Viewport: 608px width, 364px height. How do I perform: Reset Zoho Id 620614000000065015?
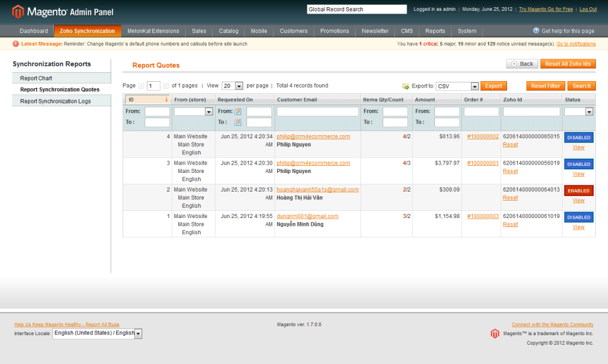510,145
